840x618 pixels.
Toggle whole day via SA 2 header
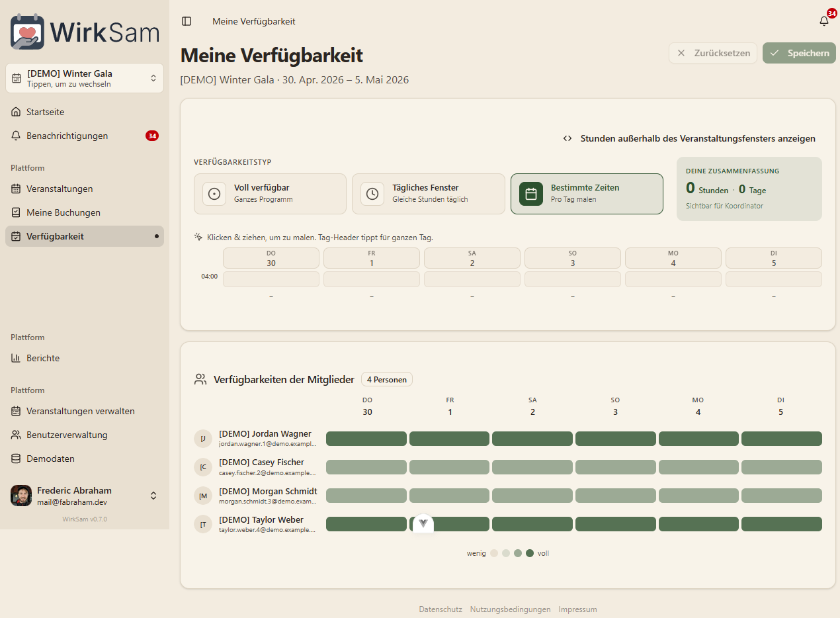[472, 258]
